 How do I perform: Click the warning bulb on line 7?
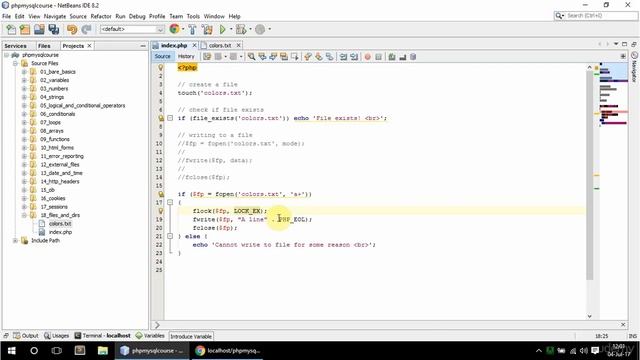tap(161, 118)
